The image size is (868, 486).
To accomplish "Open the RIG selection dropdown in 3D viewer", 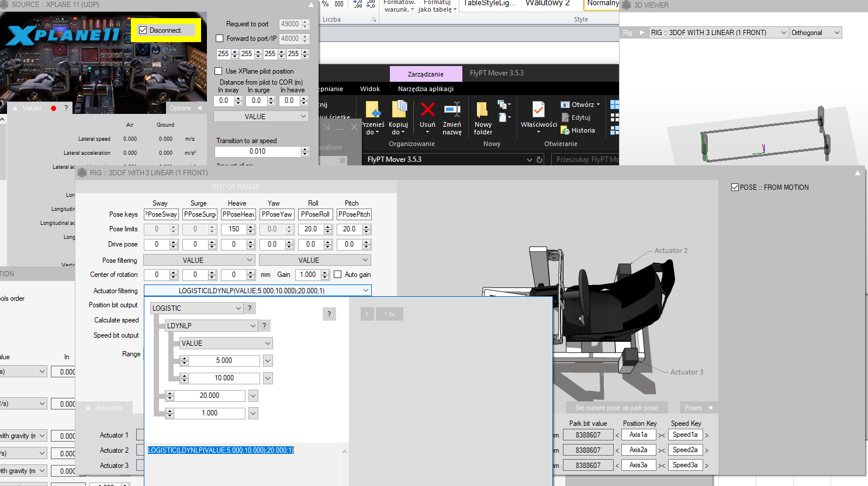I will click(719, 33).
